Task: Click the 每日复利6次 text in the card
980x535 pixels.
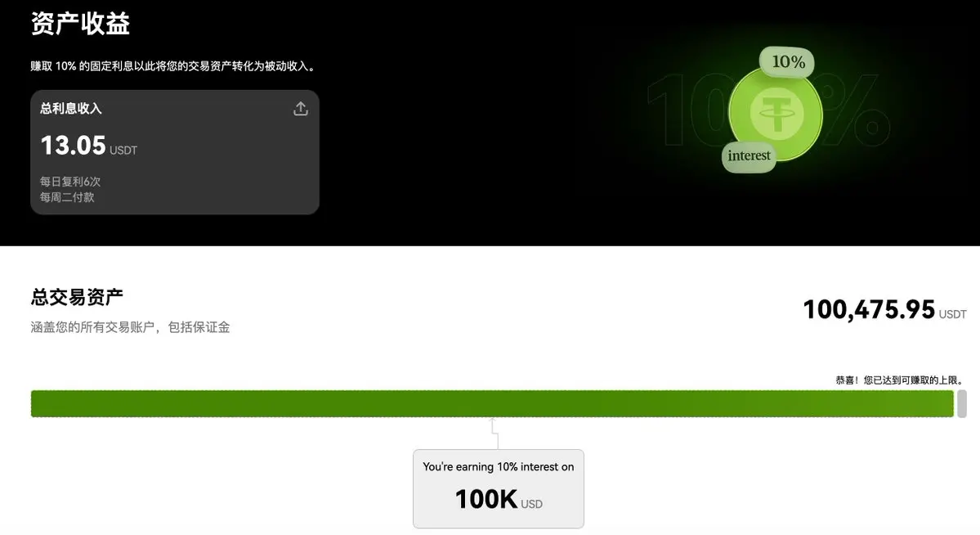Action: (x=70, y=182)
